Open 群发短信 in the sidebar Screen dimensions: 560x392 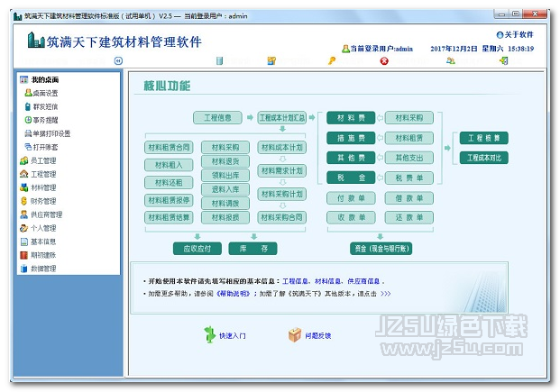(41, 106)
